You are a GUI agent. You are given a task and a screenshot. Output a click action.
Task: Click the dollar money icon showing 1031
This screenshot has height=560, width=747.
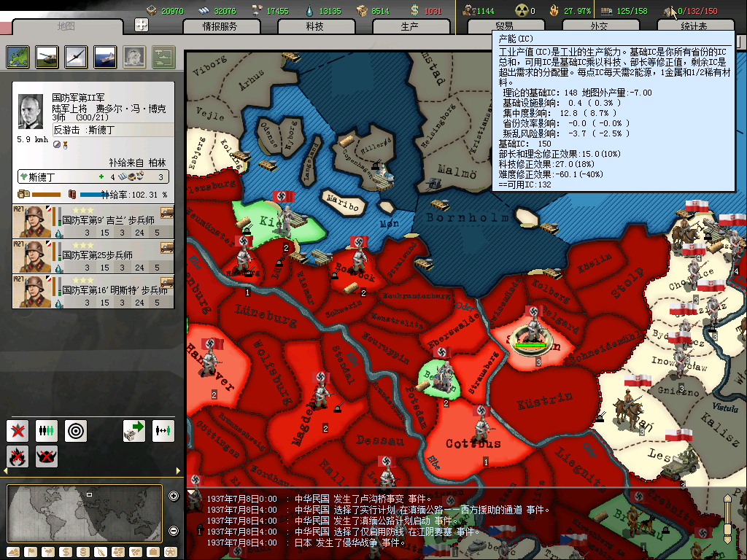click(x=414, y=10)
